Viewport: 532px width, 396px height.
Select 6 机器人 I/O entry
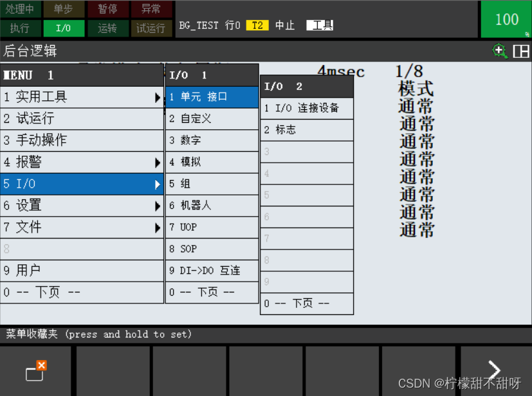point(212,206)
